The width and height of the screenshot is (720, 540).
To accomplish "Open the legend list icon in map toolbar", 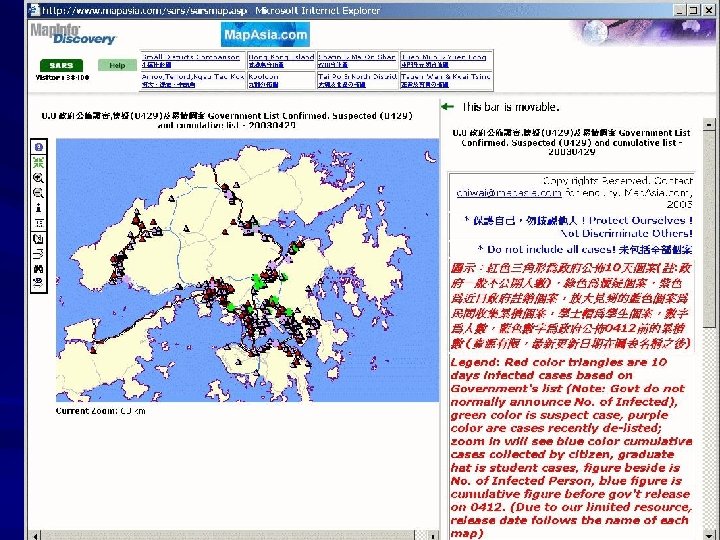I will tap(39, 223).
